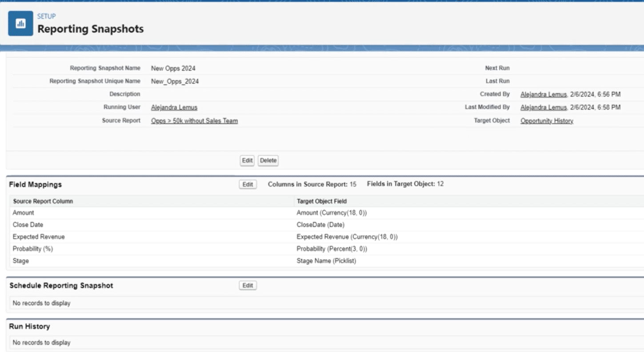Click the Reporting Snapshots setup icon
644x352 pixels.
click(x=20, y=24)
